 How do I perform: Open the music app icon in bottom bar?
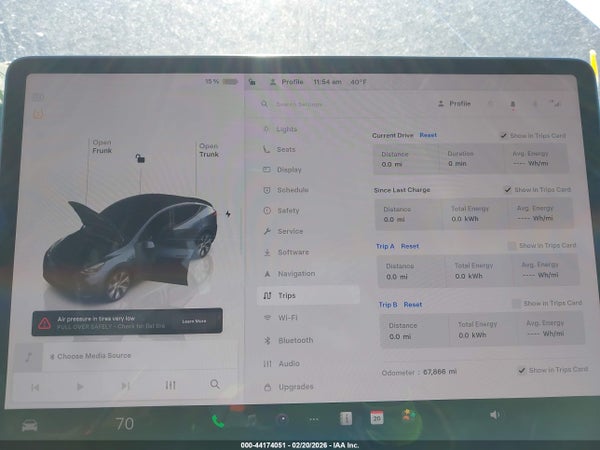[251, 420]
